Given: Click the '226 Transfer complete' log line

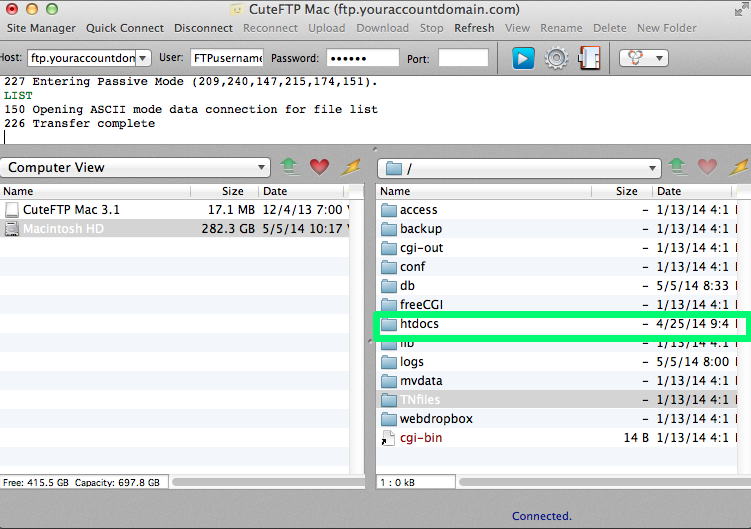Looking at the screenshot, I should click(x=80, y=124).
